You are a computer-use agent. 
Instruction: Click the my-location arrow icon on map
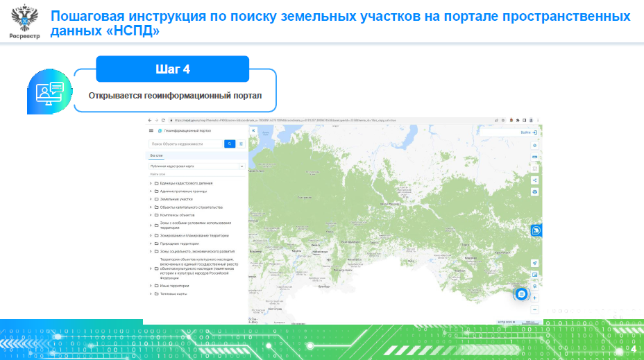click(x=534, y=263)
